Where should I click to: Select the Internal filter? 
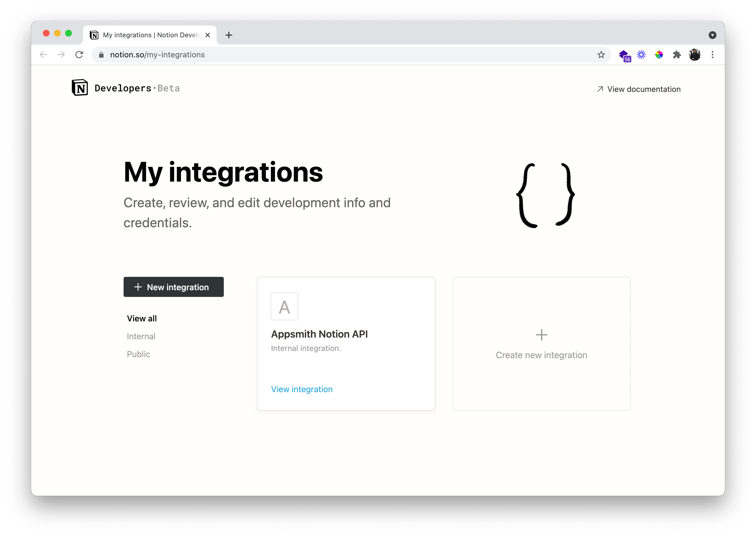pos(141,336)
